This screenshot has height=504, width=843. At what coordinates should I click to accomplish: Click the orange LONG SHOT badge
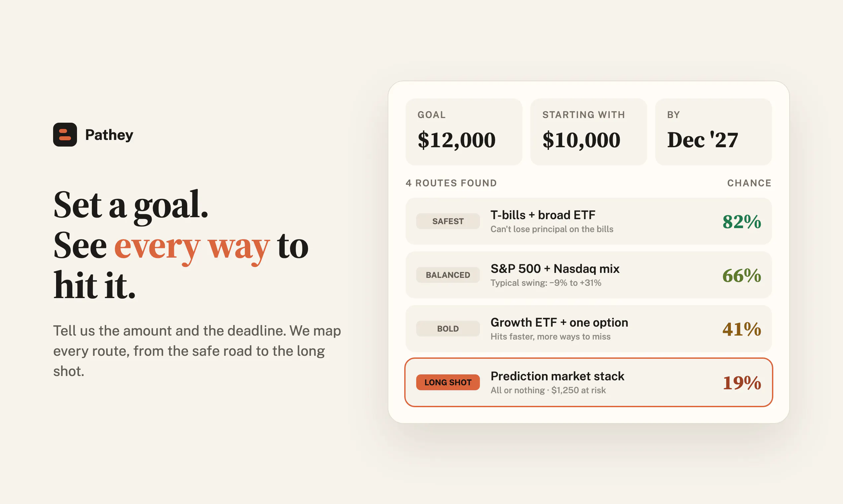pos(448,382)
